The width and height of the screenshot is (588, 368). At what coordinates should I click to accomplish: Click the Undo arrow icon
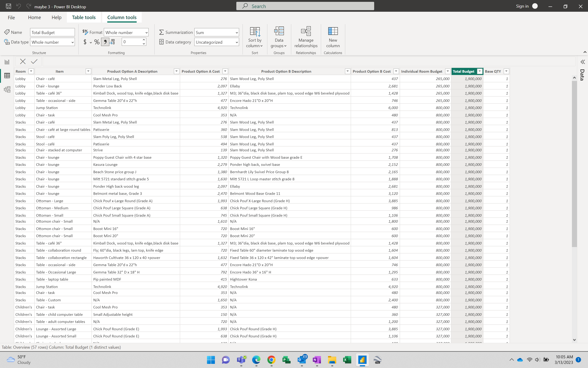pos(18,6)
